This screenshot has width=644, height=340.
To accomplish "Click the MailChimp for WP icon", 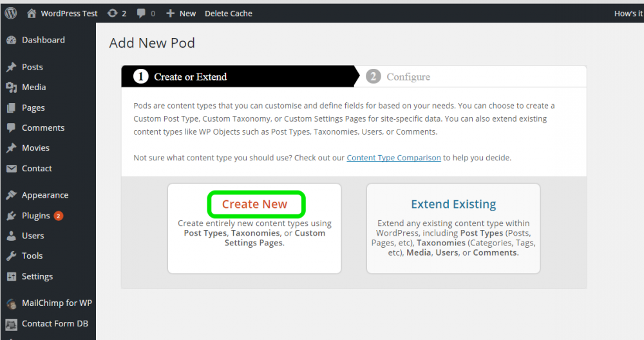I will [x=12, y=303].
